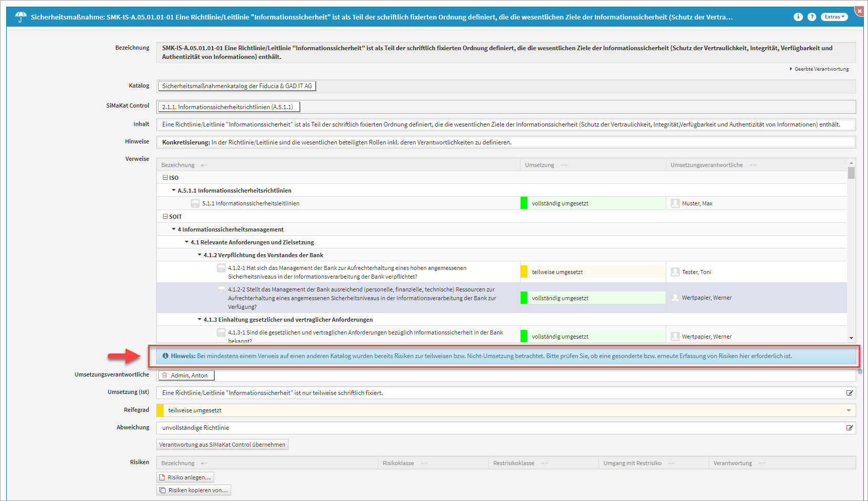Open help via the question mark icon
The image size is (868, 501).
coord(812,17)
